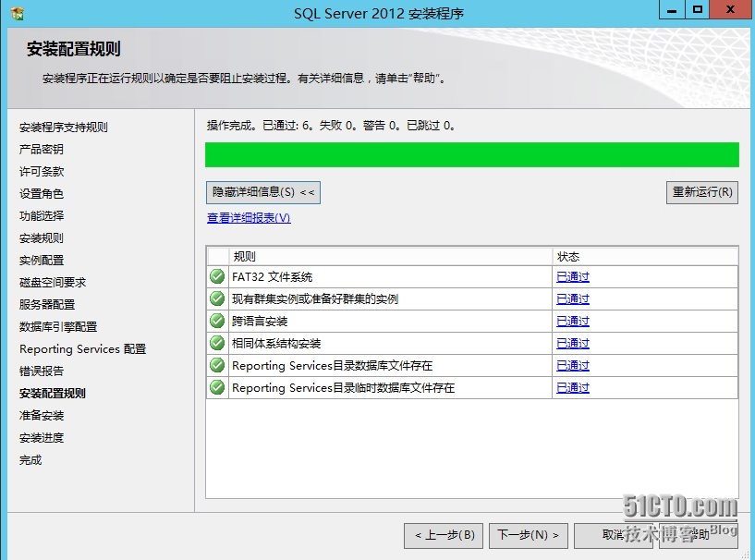
Task: Click rule name 现有群集实例或准备好群集的实例
Action: tap(315, 299)
